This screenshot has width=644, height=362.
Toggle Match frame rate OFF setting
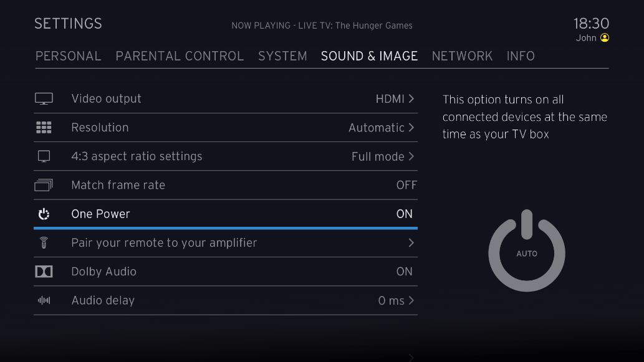[x=406, y=185]
